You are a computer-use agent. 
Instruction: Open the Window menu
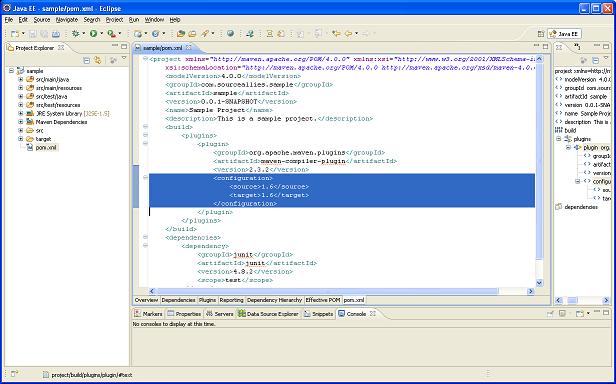click(x=154, y=20)
